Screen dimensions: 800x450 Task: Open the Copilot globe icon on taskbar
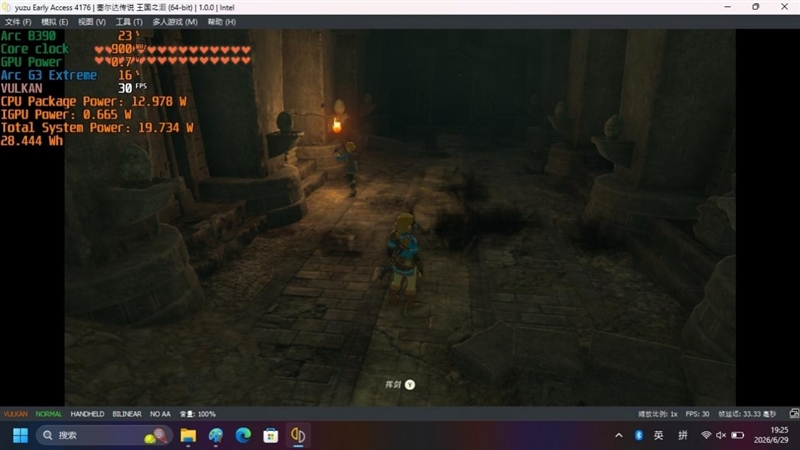point(216,435)
